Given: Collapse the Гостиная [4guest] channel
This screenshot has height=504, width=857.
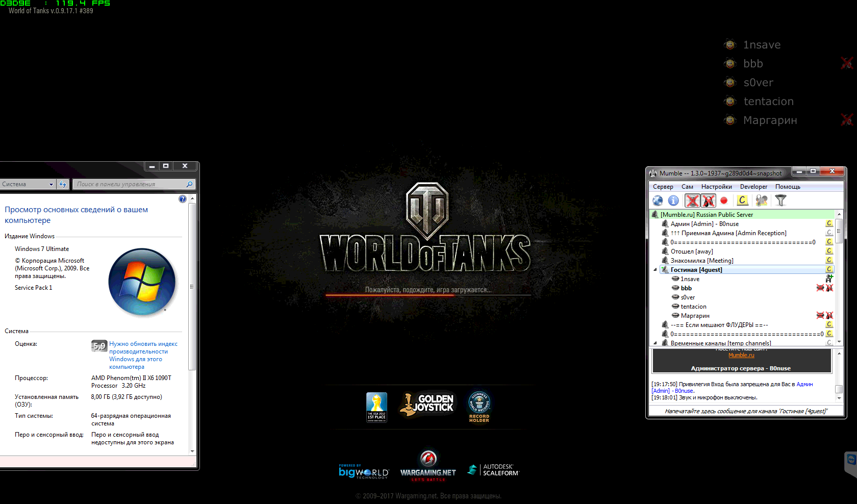Looking at the screenshot, I should 656,270.
